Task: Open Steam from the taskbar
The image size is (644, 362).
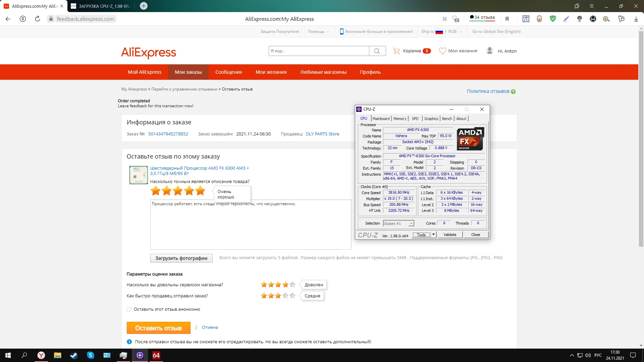Action: 74,355
